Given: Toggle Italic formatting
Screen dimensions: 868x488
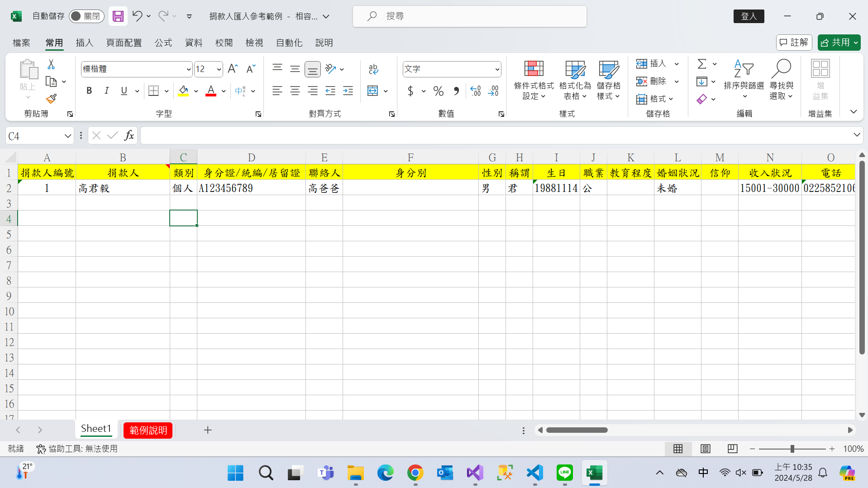Looking at the screenshot, I should point(106,91).
